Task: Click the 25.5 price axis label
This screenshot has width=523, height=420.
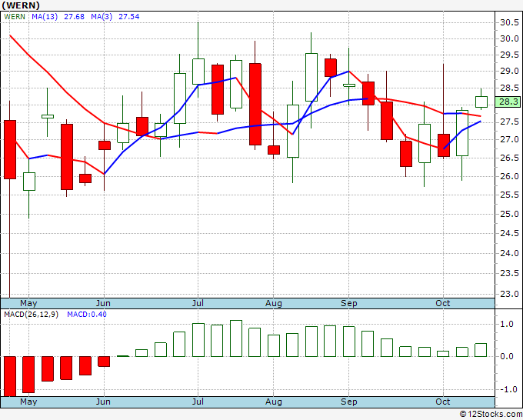Action: coord(509,195)
